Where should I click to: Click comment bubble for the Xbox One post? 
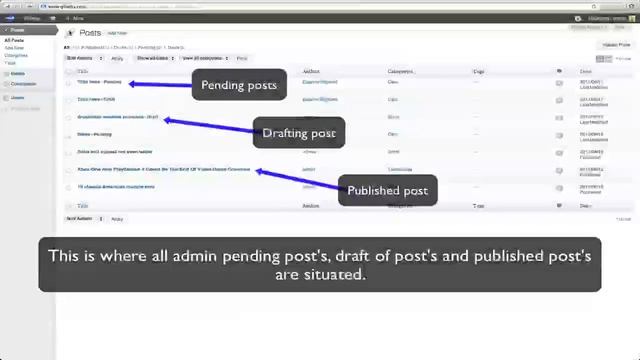coord(559,171)
